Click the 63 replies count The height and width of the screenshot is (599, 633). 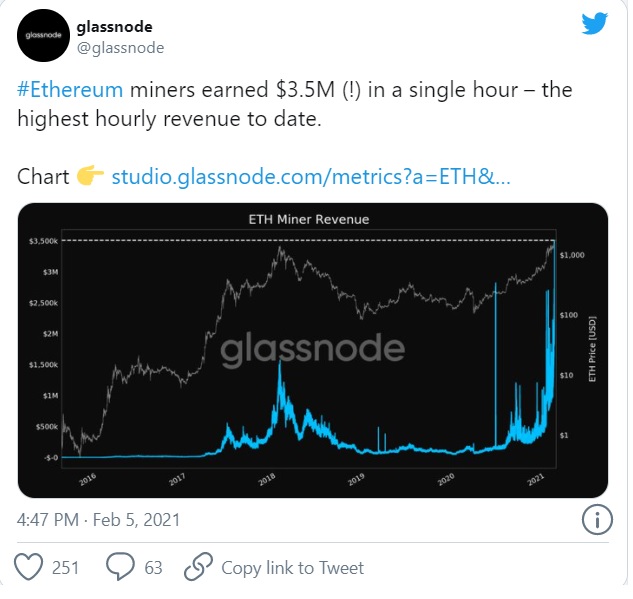pos(153,568)
